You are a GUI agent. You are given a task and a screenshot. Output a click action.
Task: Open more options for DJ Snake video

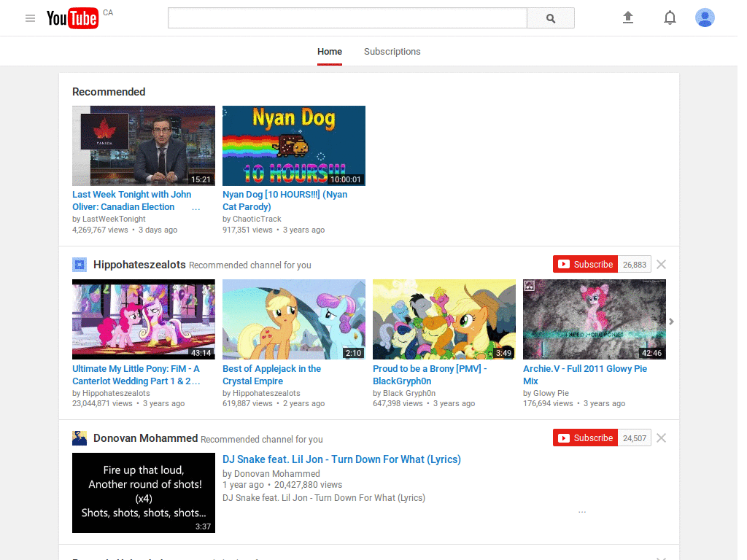[x=582, y=512]
